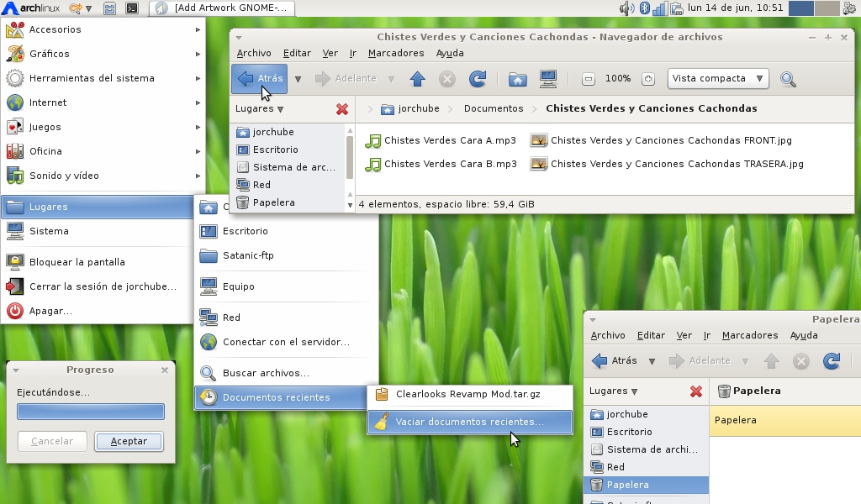This screenshot has width=861, height=504.
Task: Open Chistes Verdes Cara A.mp3
Action: (441, 140)
